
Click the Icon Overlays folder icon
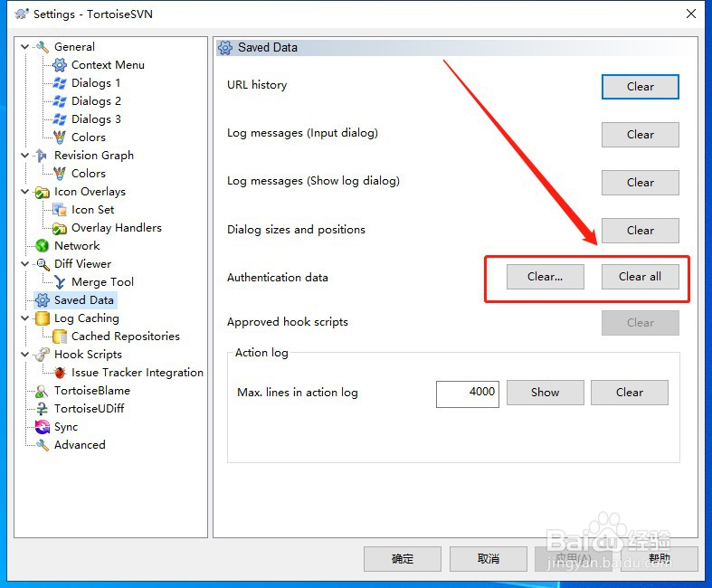pos(43,192)
